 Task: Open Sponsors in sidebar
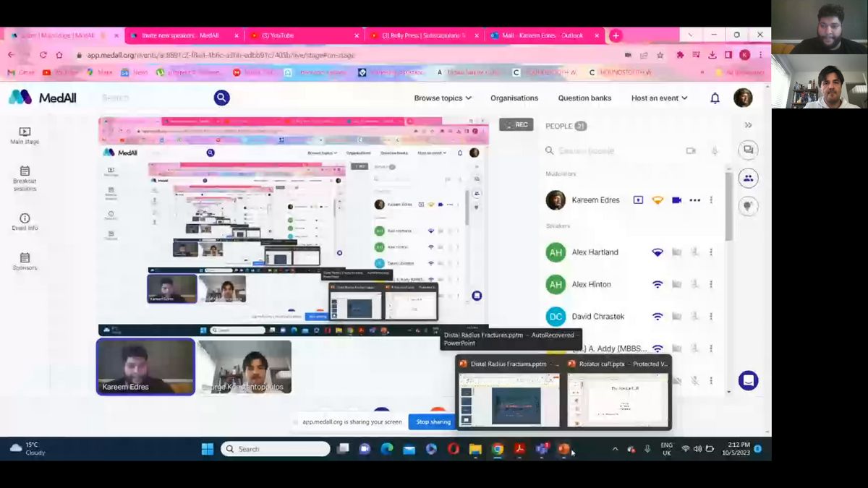click(x=25, y=262)
